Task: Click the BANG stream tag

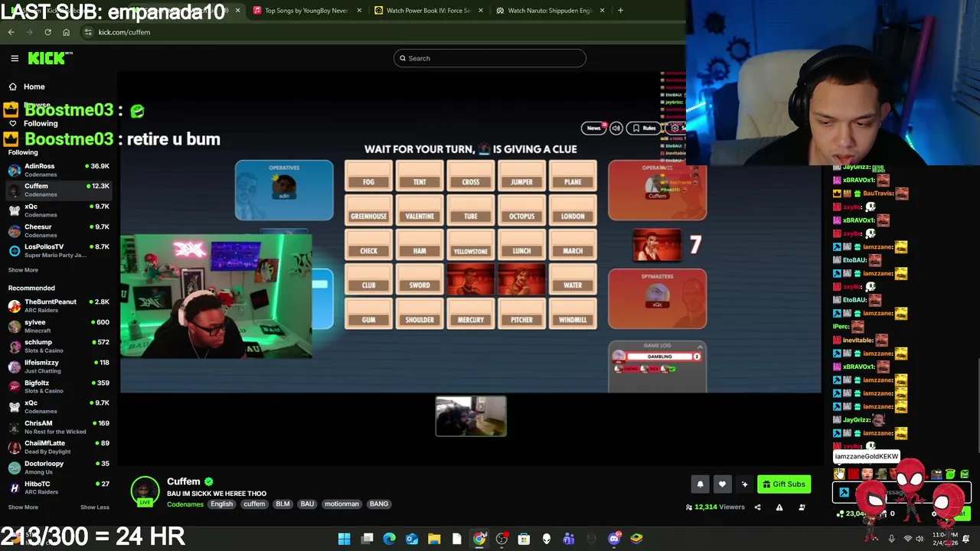Action: click(379, 504)
